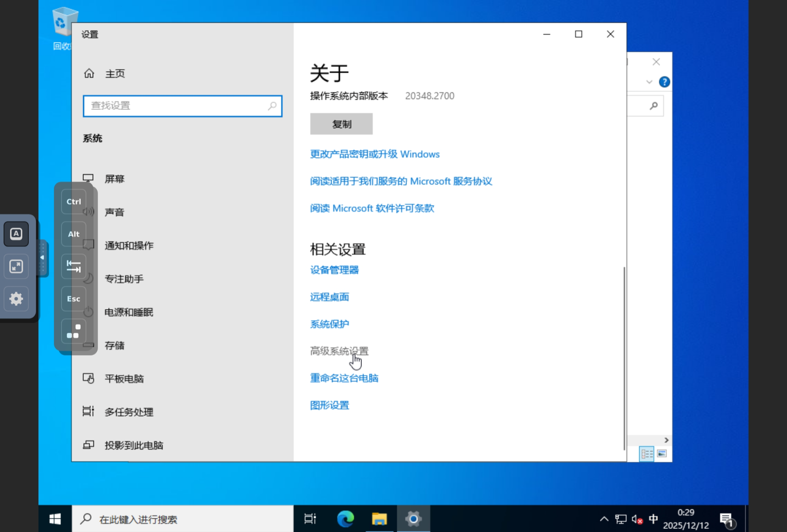
Task: Open the 平板电脑 tablet settings
Action: click(124, 379)
